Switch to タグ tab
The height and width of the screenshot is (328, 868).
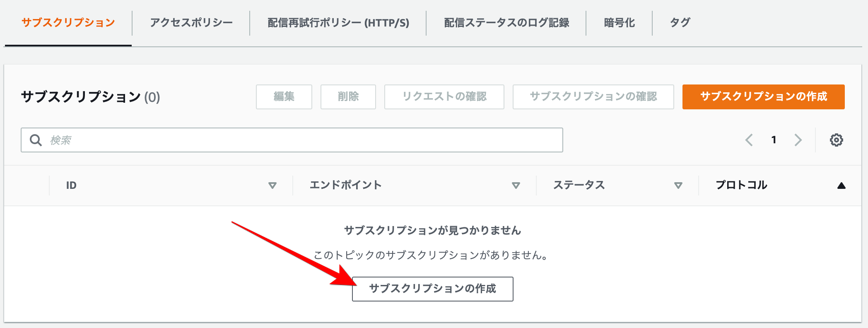pos(680,23)
